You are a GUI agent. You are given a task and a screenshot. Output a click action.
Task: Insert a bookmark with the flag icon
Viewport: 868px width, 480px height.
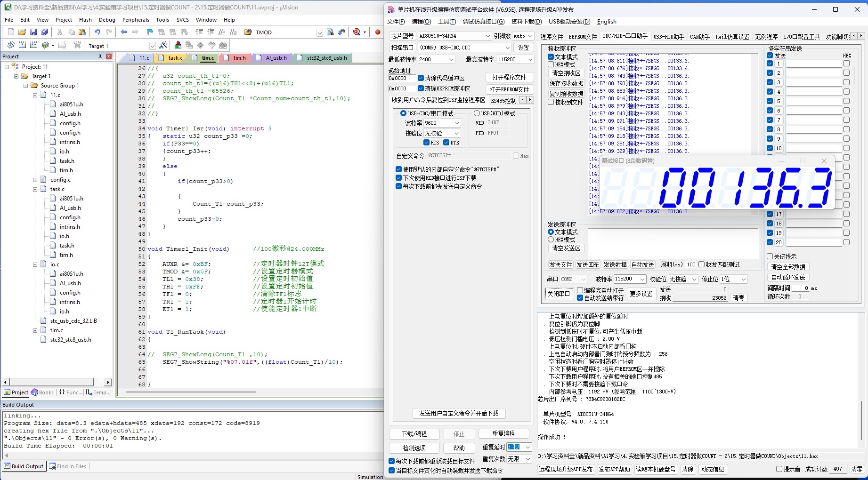click(150, 32)
